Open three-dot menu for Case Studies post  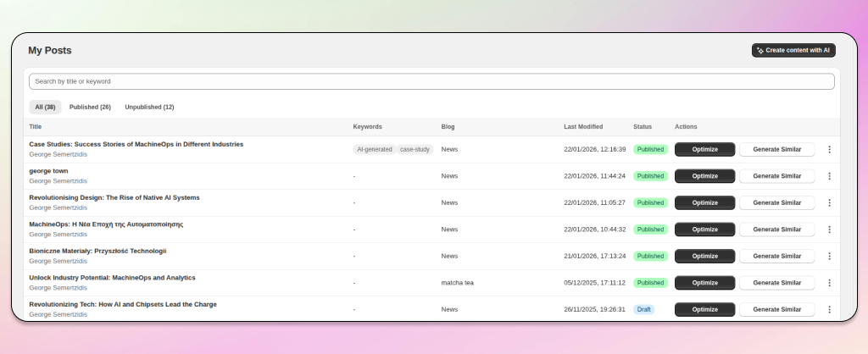coord(829,149)
